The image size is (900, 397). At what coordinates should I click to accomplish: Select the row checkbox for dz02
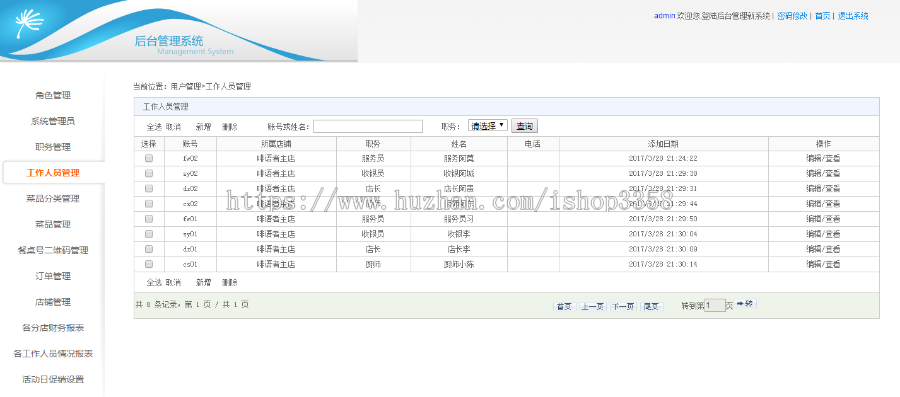(x=149, y=188)
